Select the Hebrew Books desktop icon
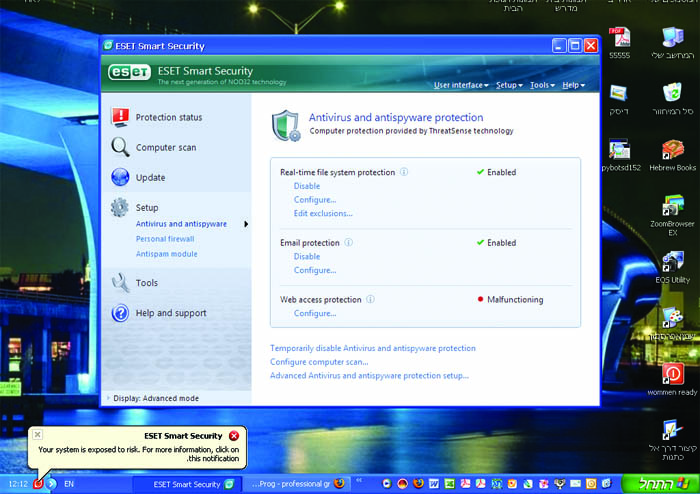Image resolution: width=700 pixels, height=494 pixels. [x=672, y=155]
